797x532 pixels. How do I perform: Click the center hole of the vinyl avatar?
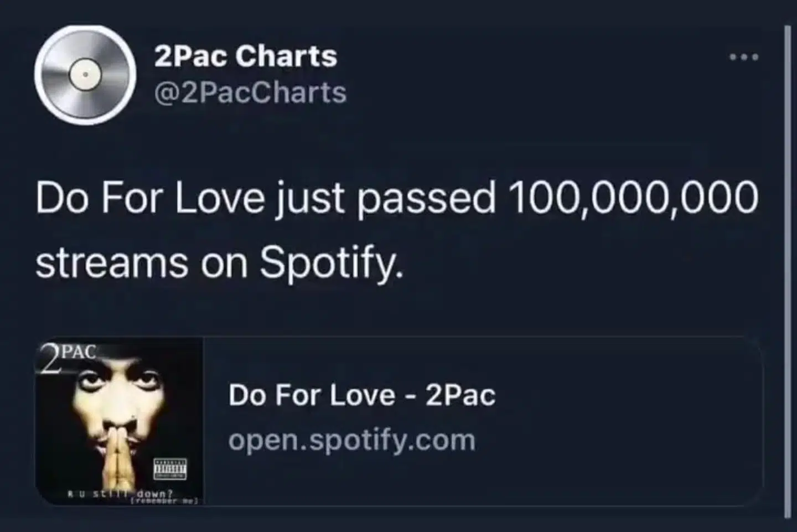tap(85, 75)
